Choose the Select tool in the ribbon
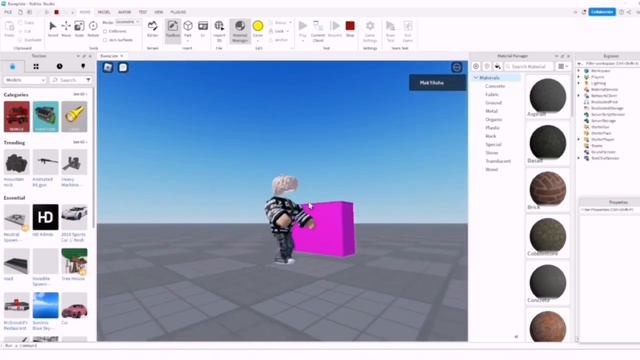640x360 pixels. (53, 29)
